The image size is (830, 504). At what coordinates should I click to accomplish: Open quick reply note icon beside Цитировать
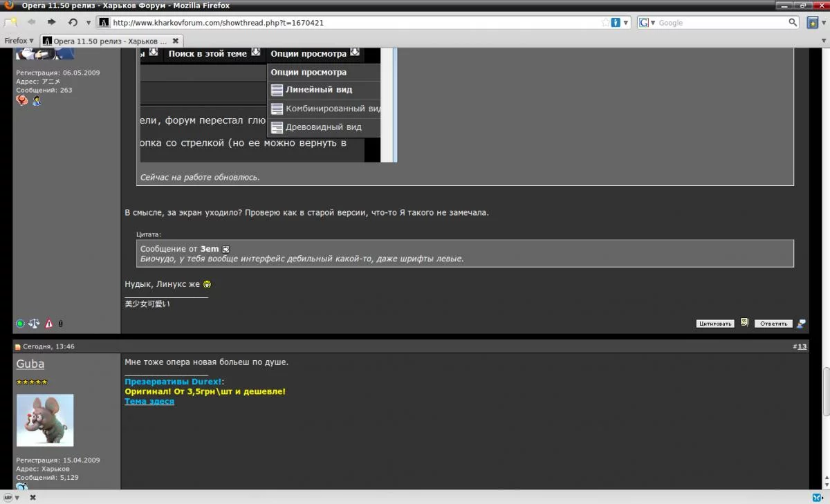click(744, 322)
